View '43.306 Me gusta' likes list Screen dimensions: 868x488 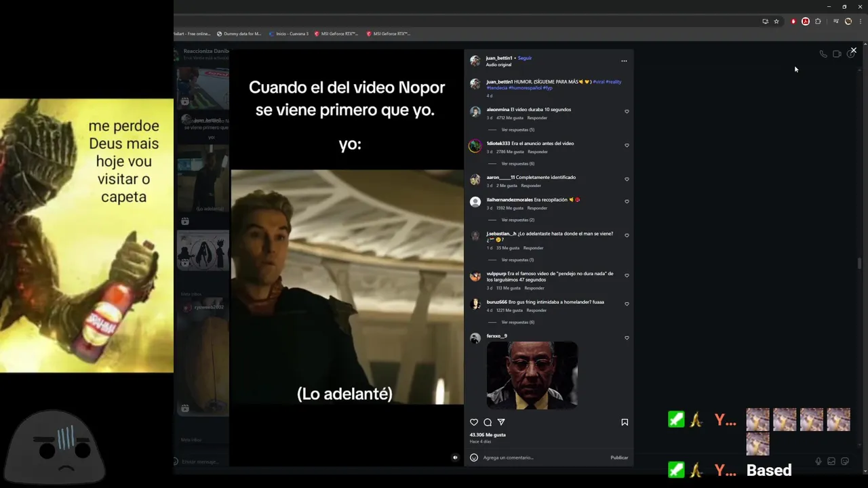click(x=488, y=435)
